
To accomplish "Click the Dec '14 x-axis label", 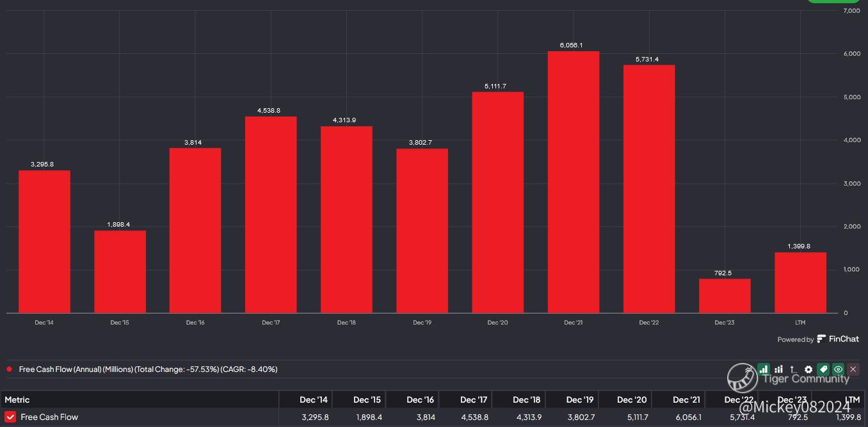I will (x=44, y=323).
